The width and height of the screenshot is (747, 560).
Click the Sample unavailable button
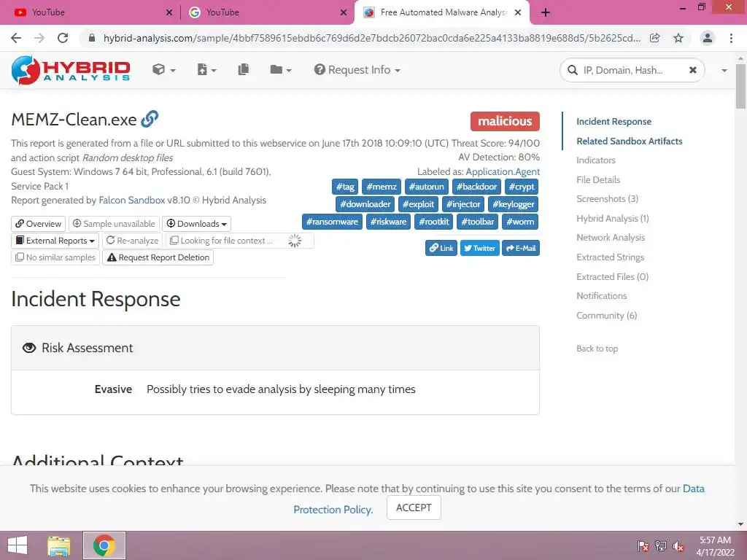pyautogui.click(x=114, y=224)
